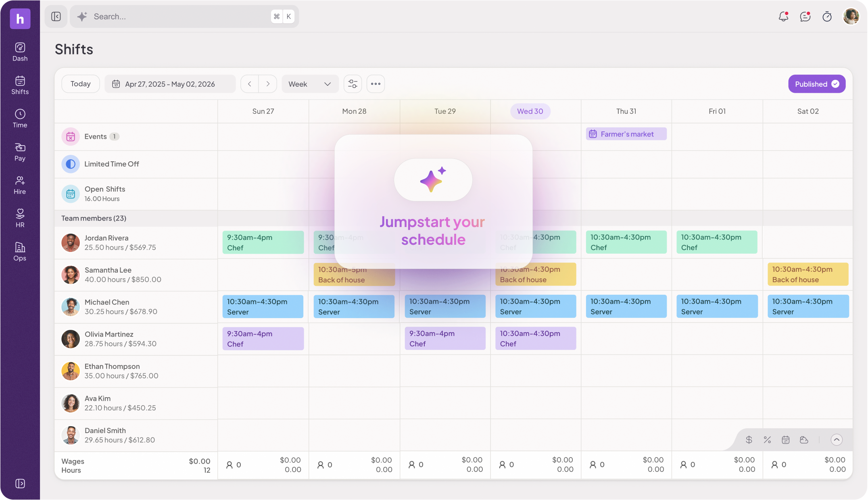This screenshot has height=500, width=868.
Task: Collapse the bottom stats panel chevron
Action: (x=837, y=440)
